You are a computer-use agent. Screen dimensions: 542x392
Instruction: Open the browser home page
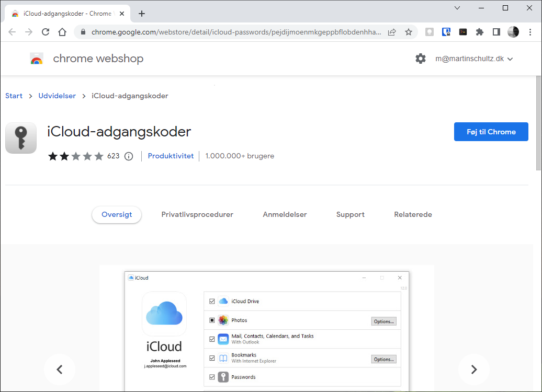pyautogui.click(x=62, y=32)
